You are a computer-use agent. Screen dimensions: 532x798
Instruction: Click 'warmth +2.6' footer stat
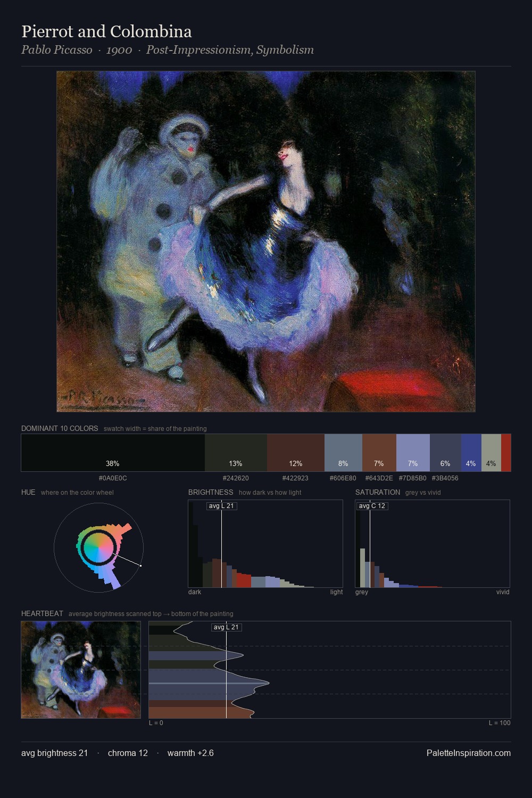tap(190, 753)
